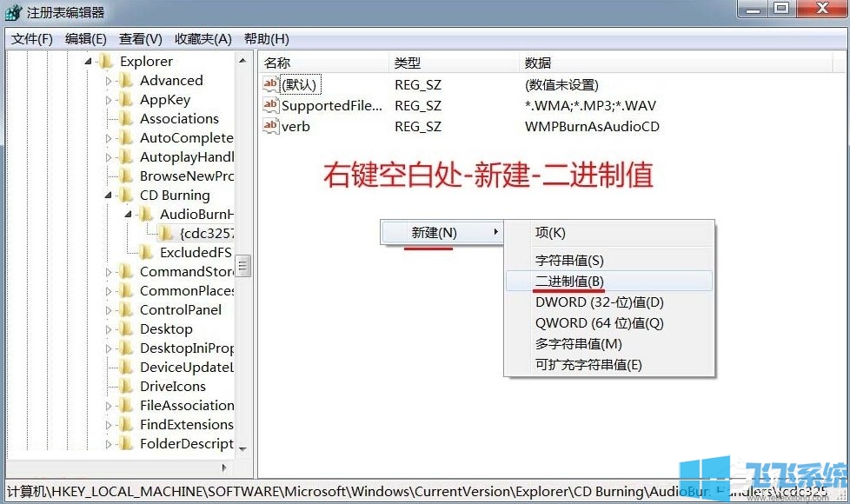Collapse the CD Burning tree node
Image resolution: width=850 pixels, height=504 pixels.
[x=106, y=195]
